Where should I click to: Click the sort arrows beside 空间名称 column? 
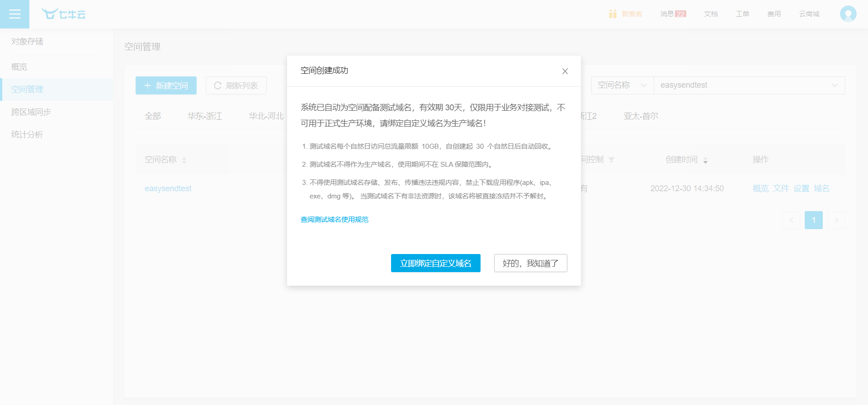pyautogui.click(x=184, y=160)
